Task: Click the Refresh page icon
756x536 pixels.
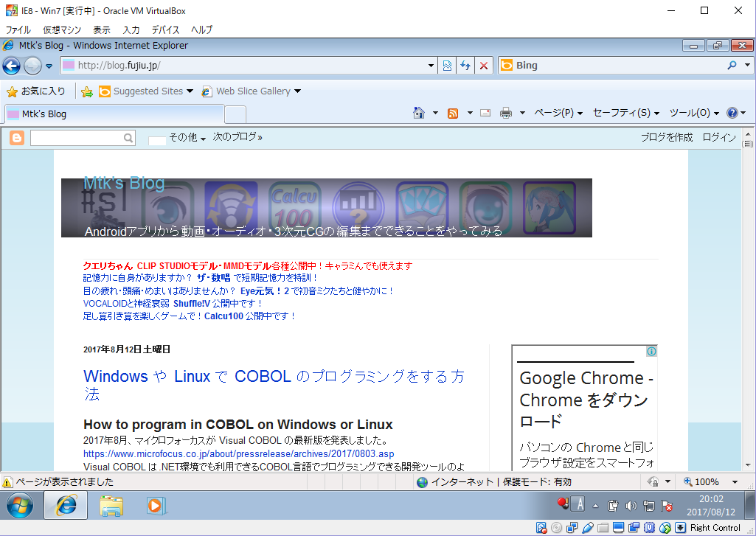Action: pyautogui.click(x=465, y=66)
